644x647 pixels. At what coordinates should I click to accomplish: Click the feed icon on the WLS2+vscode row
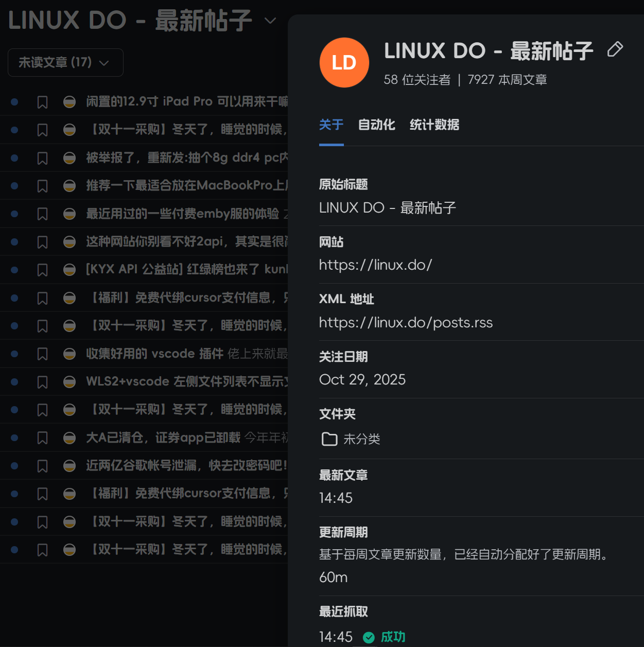(69, 382)
